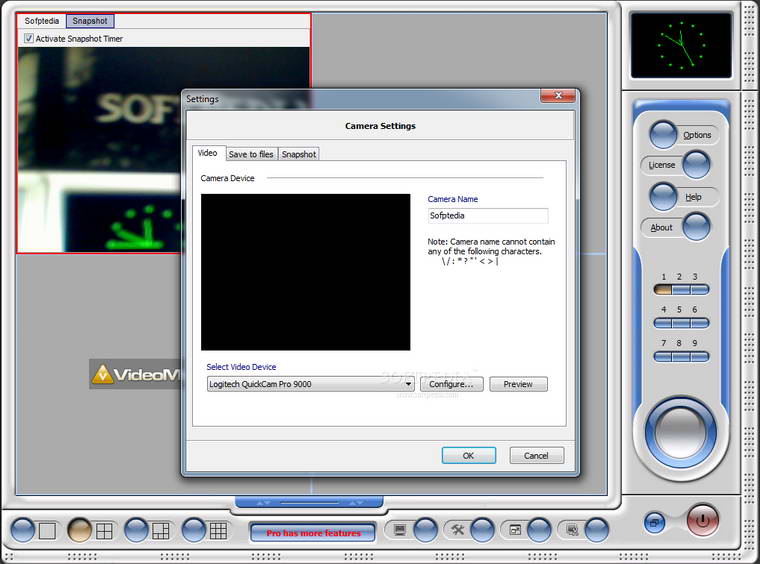This screenshot has width=760, height=564.
Task: Select camera 1 button
Action: click(663, 290)
